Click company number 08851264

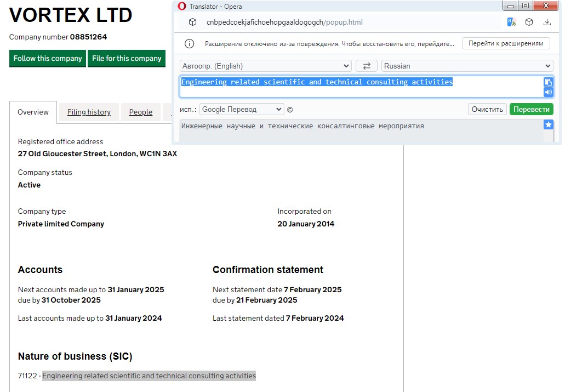[88, 37]
